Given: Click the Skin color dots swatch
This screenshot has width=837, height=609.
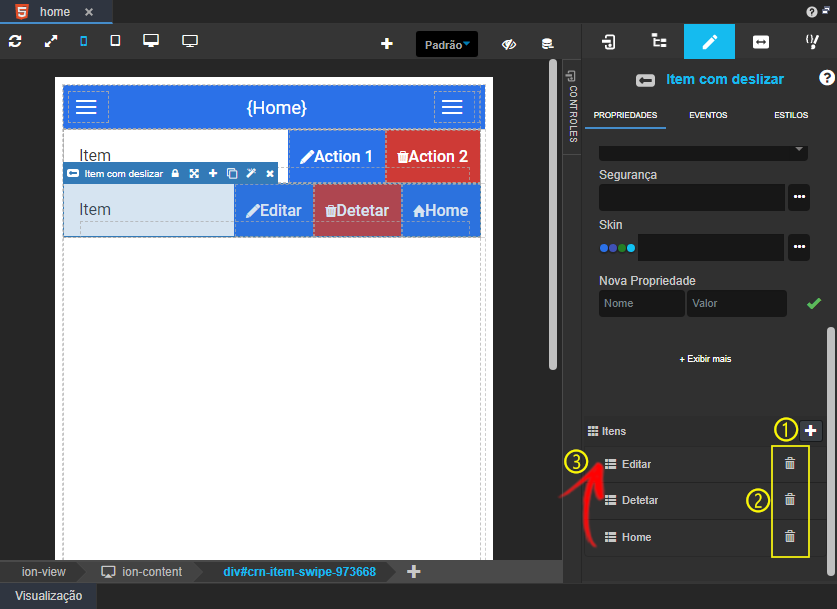Looking at the screenshot, I should pos(617,248).
